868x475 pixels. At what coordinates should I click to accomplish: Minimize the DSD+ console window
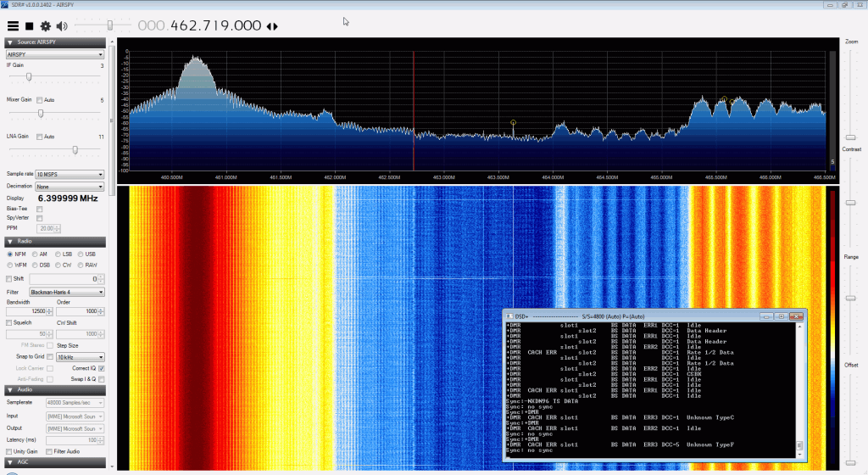(767, 316)
